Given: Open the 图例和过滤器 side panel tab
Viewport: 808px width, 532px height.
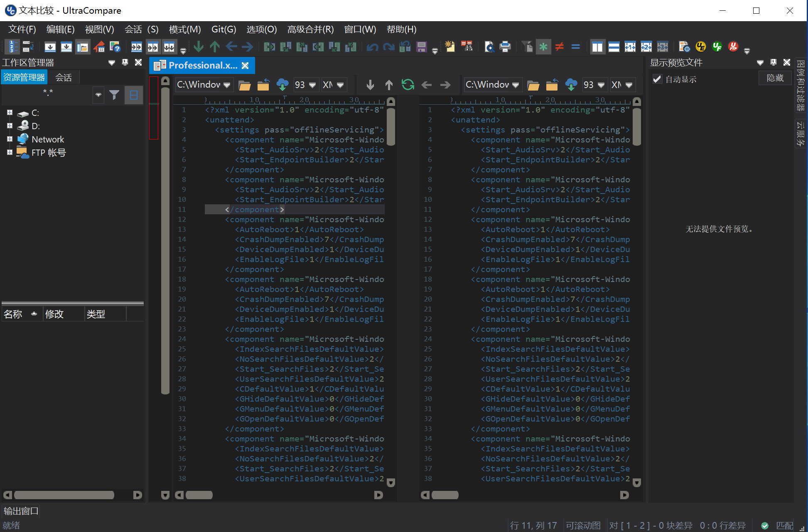Looking at the screenshot, I should click(800, 85).
